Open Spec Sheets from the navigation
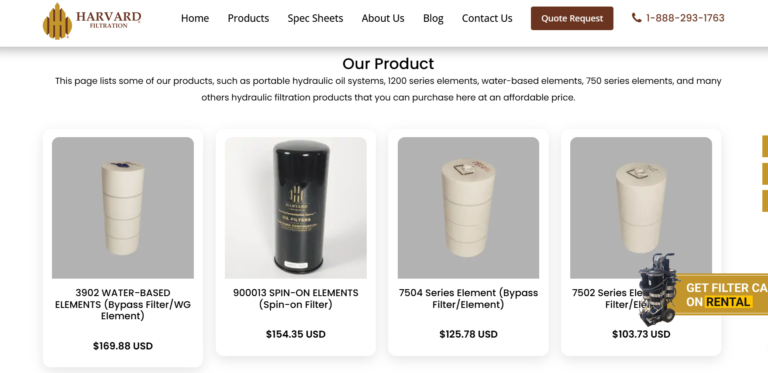 (x=315, y=19)
